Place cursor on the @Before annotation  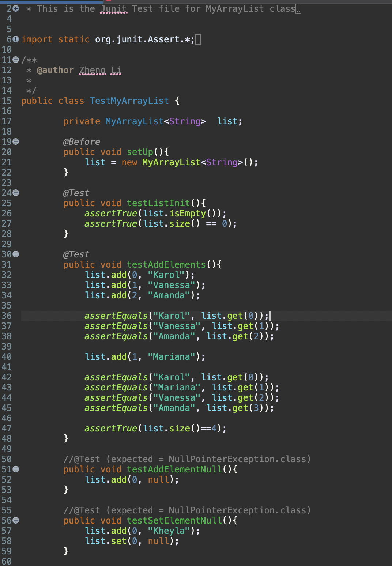(x=81, y=141)
